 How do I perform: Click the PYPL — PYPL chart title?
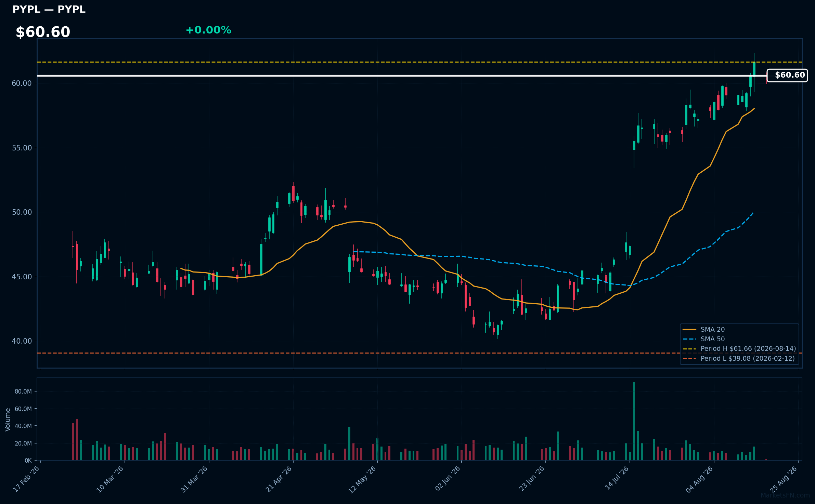(x=49, y=9)
